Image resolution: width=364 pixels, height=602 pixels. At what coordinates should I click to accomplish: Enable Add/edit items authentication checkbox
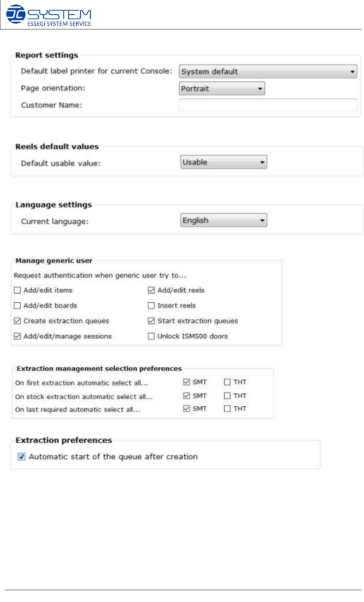pos(17,290)
